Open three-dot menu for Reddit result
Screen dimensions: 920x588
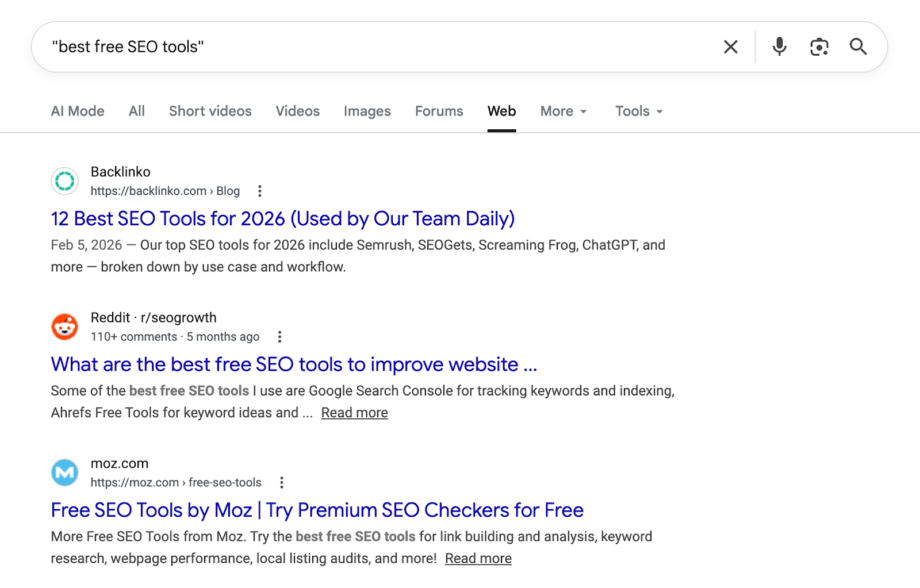coord(279,337)
